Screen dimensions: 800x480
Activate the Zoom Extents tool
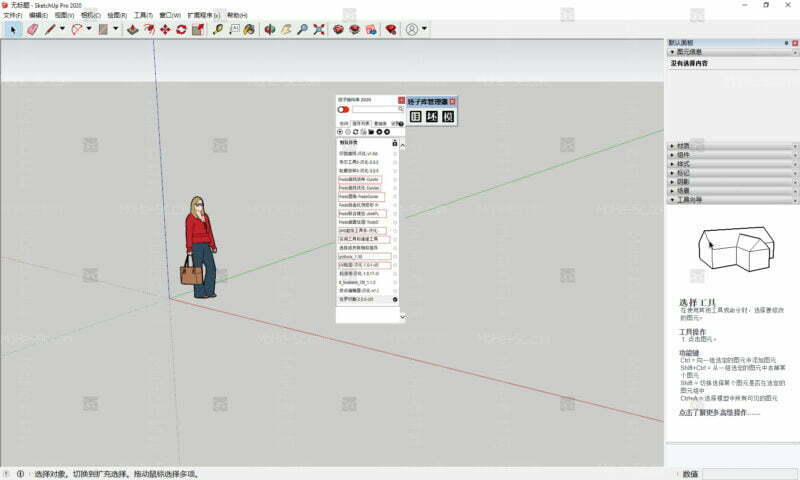click(318, 29)
